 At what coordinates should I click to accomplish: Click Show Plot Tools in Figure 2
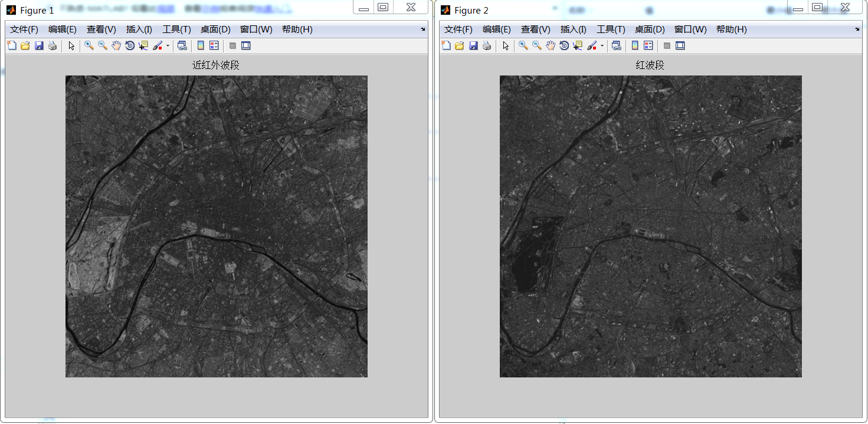pos(680,45)
